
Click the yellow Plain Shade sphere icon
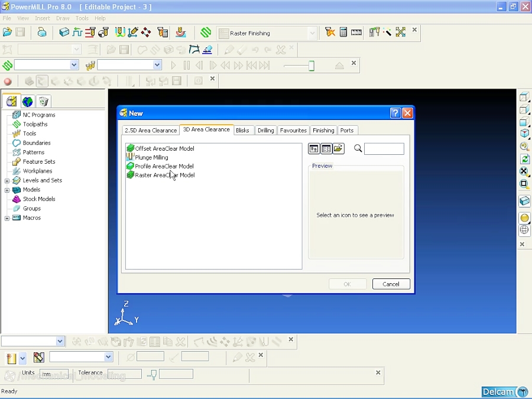(524, 218)
